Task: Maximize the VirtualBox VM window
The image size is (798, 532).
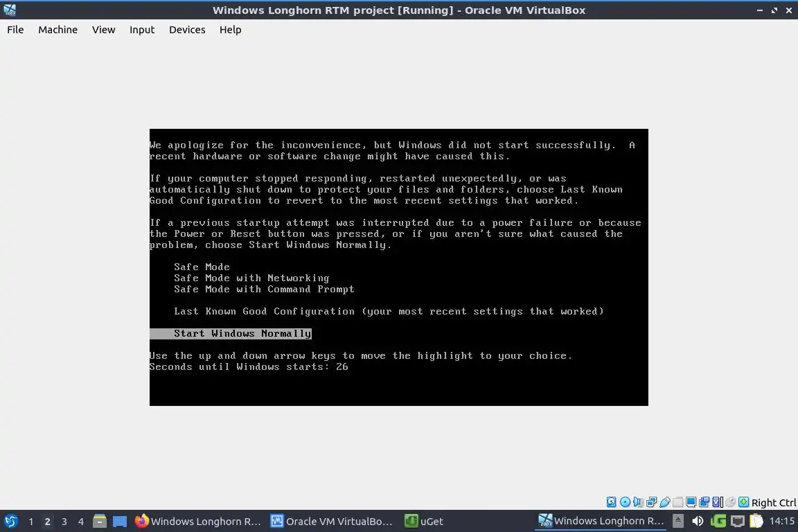Action: (x=774, y=10)
